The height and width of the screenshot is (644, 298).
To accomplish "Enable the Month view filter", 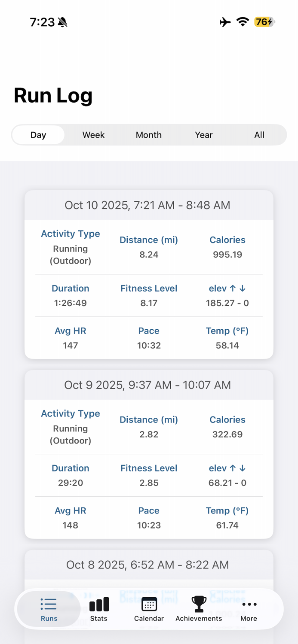I will 148,135.
